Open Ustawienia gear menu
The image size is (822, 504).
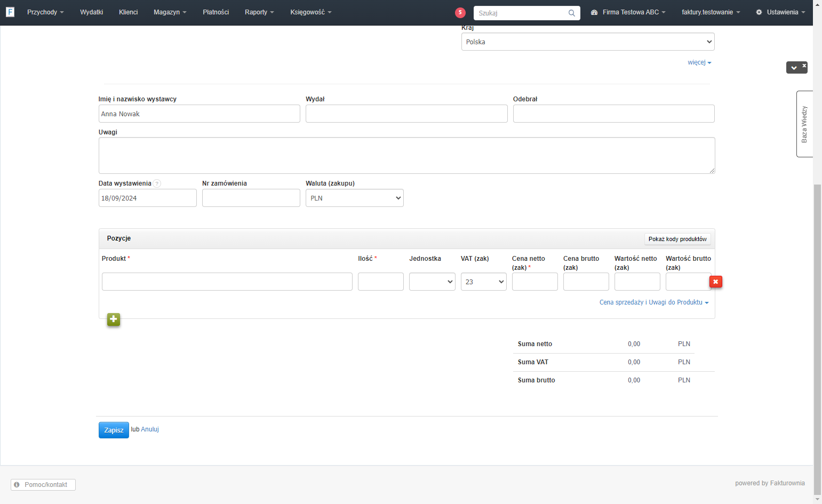(x=780, y=12)
